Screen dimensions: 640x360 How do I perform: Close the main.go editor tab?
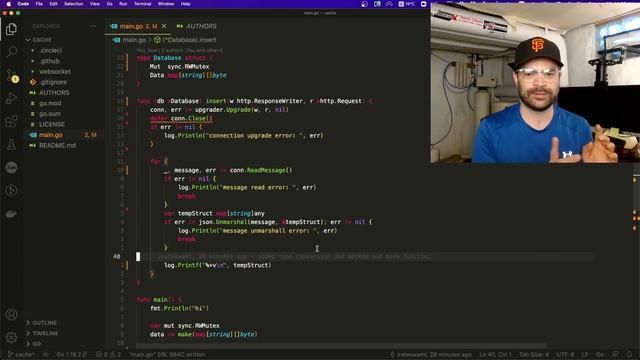tap(164, 26)
